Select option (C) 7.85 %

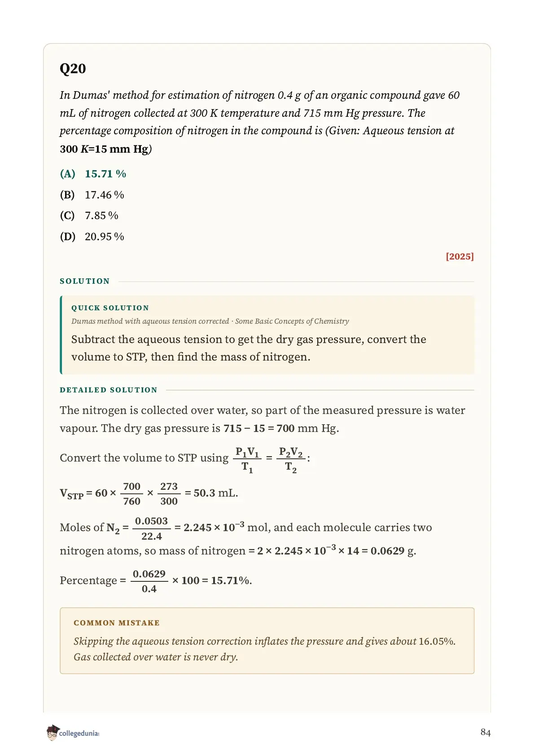[89, 215]
